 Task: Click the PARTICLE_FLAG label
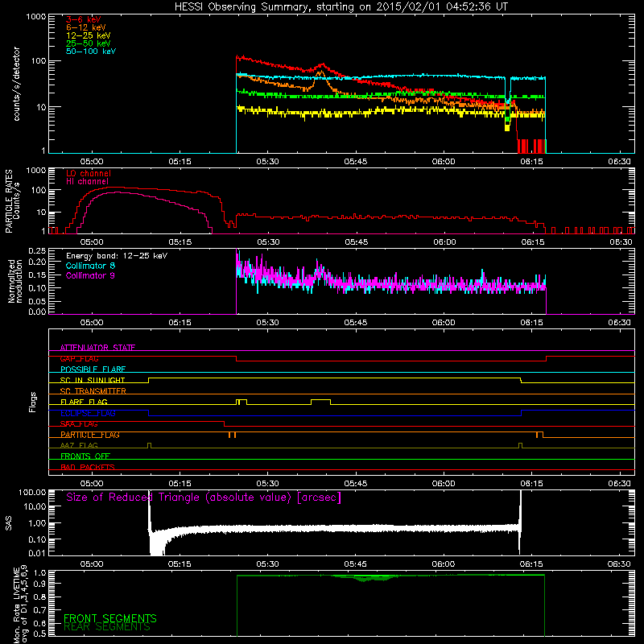[x=90, y=435]
